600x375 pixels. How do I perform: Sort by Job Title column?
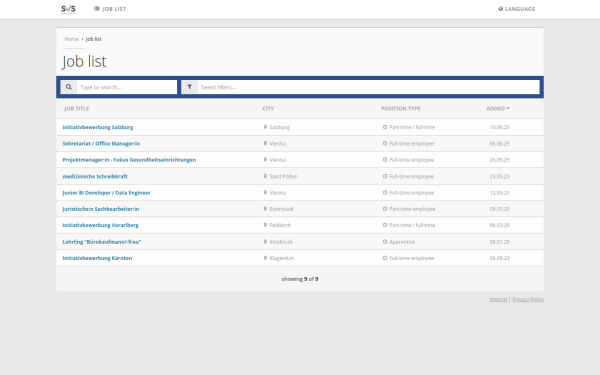tap(77, 109)
